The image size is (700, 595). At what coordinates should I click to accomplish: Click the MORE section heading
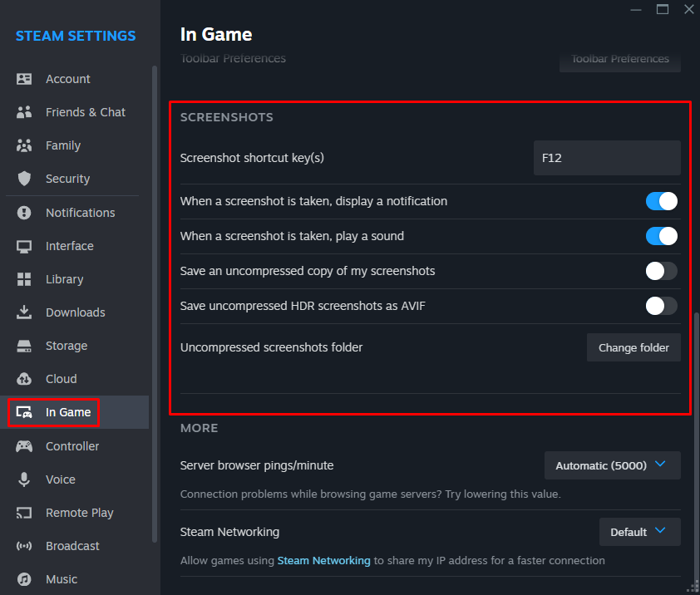click(199, 428)
